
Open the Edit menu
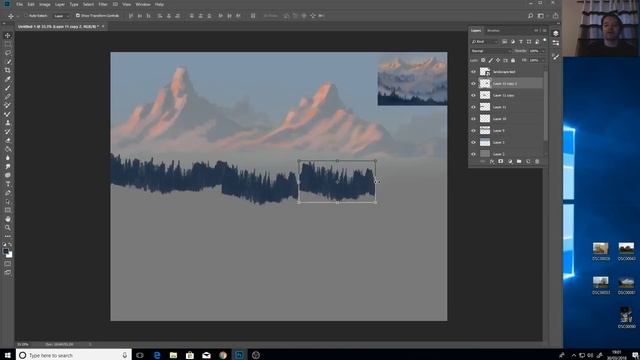(x=31, y=4)
